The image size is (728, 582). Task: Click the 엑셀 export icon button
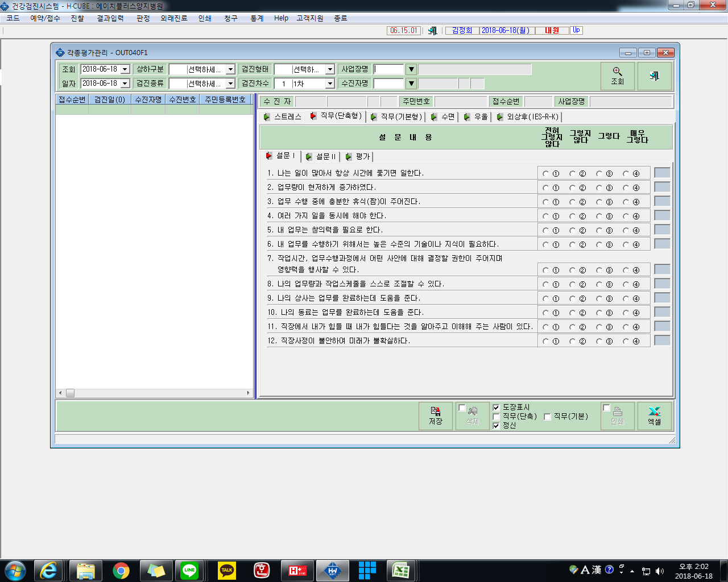[x=654, y=416]
